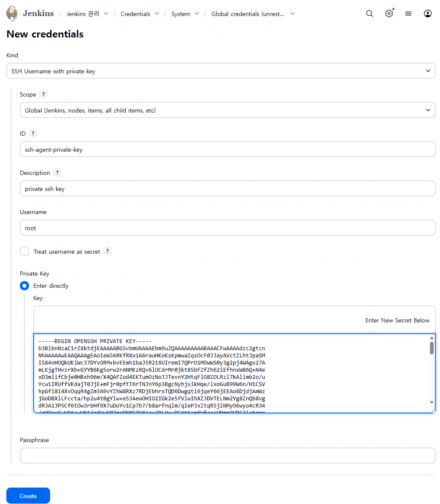This screenshot has width=440, height=504.
Task: Open the Kind dropdown
Action: [x=221, y=71]
